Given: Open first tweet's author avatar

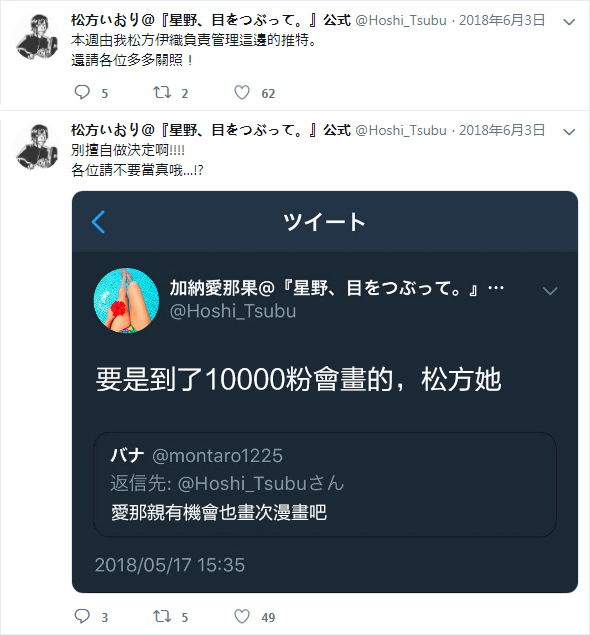Looking at the screenshot, I should [x=37, y=36].
